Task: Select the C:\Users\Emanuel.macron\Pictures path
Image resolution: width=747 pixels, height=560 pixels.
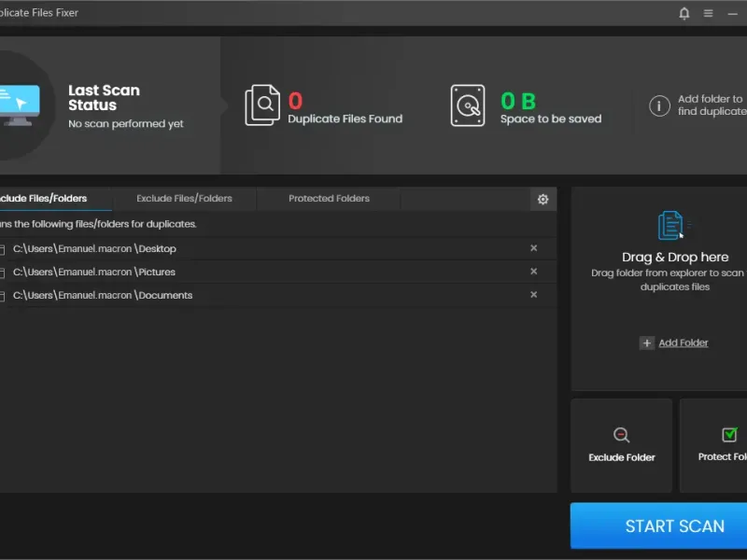Action: pyautogui.click(x=94, y=272)
